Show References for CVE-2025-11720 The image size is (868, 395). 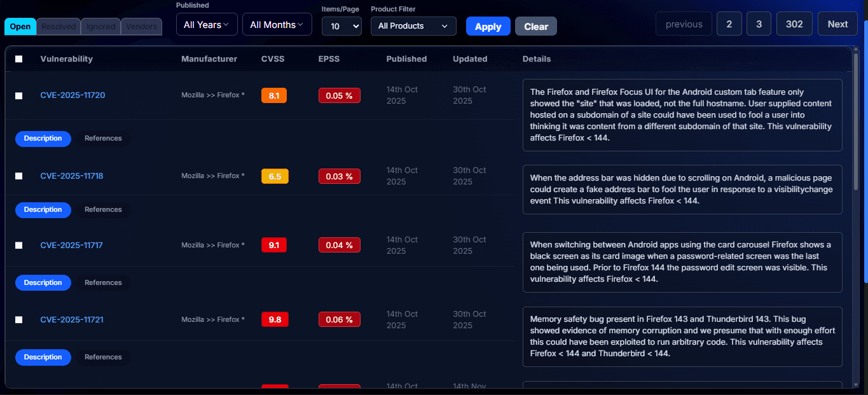pyautogui.click(x=103, y=139)
